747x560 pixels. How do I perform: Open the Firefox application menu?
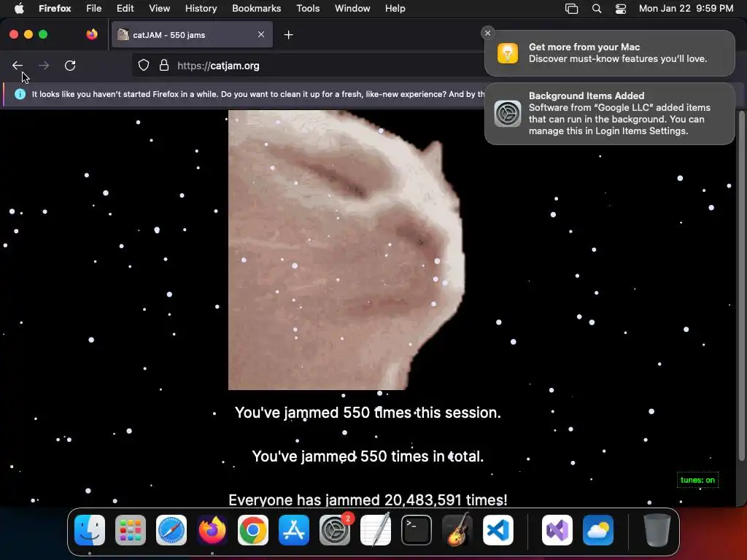(x=55, y=8)
